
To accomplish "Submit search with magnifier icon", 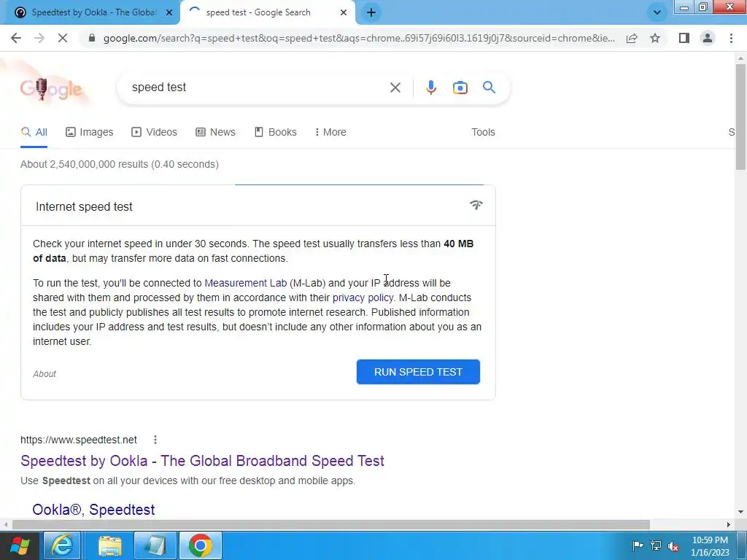I will [x=489, y=87].
